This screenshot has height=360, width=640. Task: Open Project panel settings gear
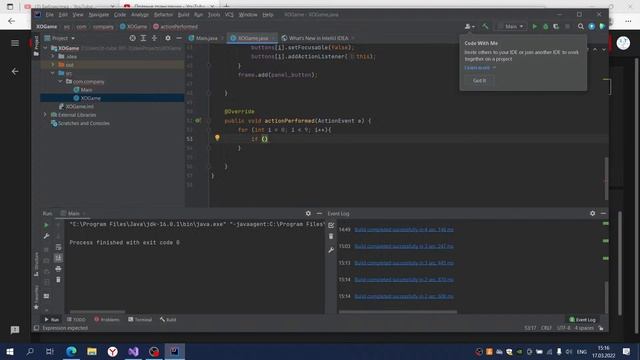click(168, 38)
